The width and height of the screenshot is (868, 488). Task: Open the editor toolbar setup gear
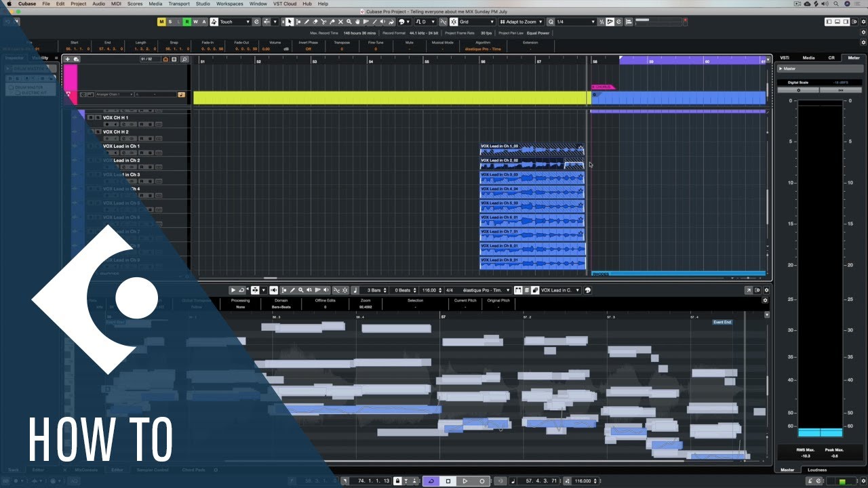tap(766, 290)
